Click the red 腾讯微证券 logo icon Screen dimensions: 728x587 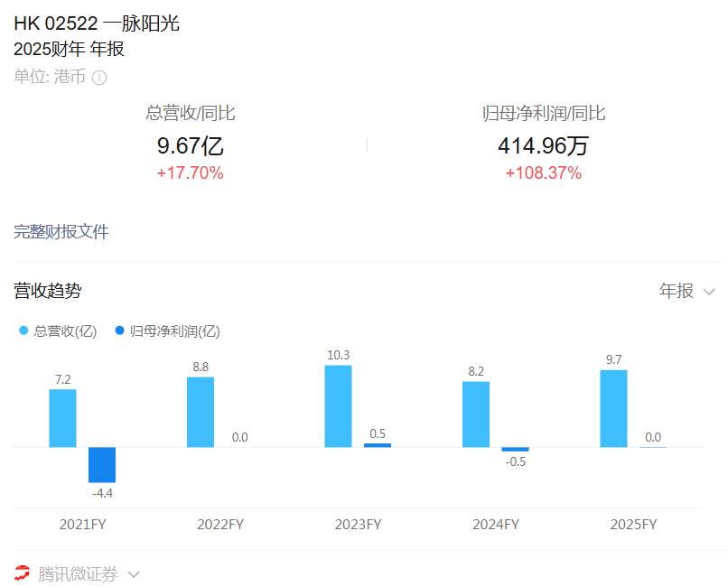tap(23, 573)
